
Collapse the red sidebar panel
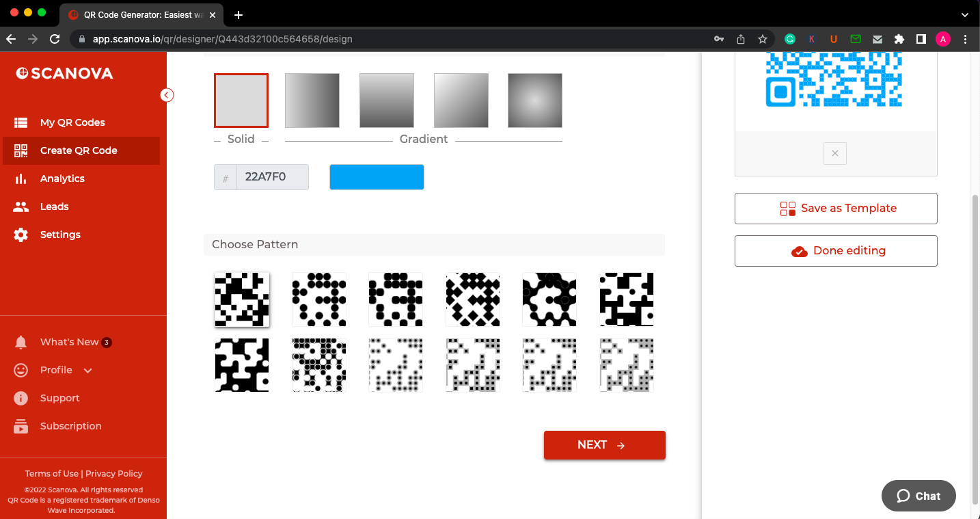coord(167,95)
